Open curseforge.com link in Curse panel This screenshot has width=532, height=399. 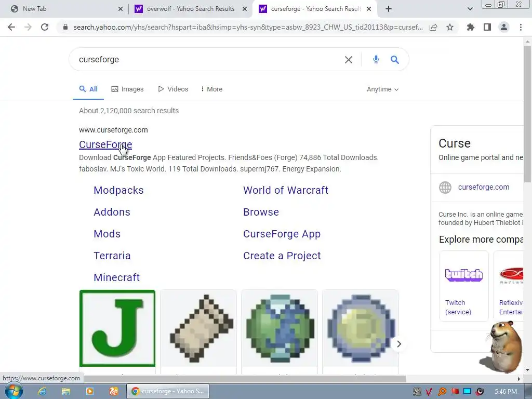(484, 187)
